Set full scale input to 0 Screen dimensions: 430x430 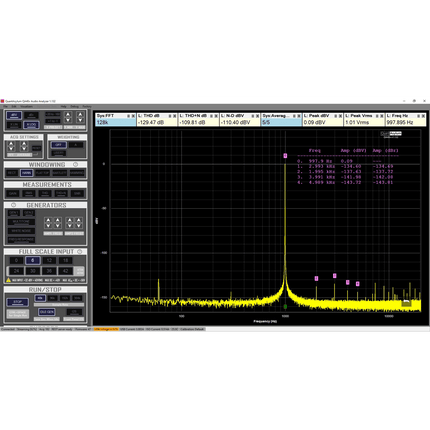16,260
